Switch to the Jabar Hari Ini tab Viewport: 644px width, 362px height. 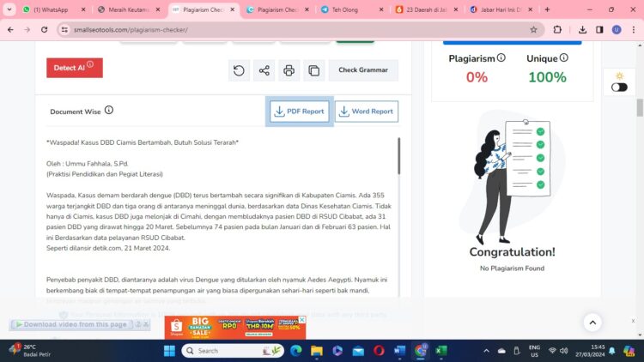(501, 9)
